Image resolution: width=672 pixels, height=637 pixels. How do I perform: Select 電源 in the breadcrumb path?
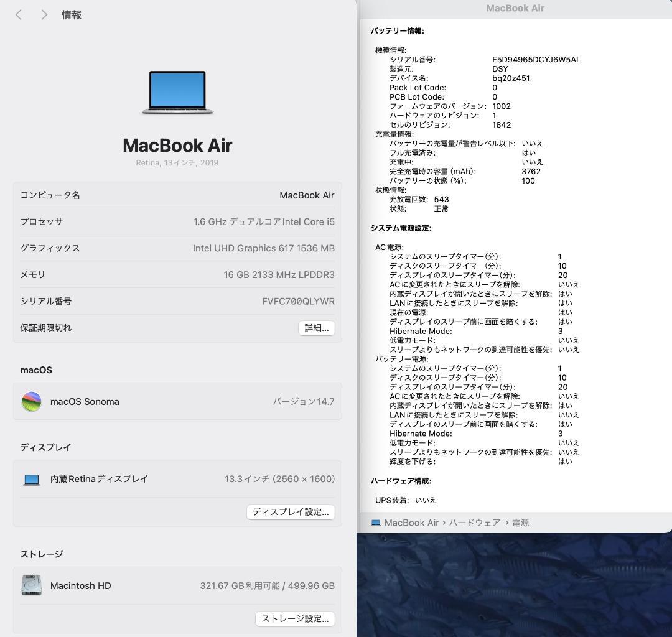tap(519, 523)
